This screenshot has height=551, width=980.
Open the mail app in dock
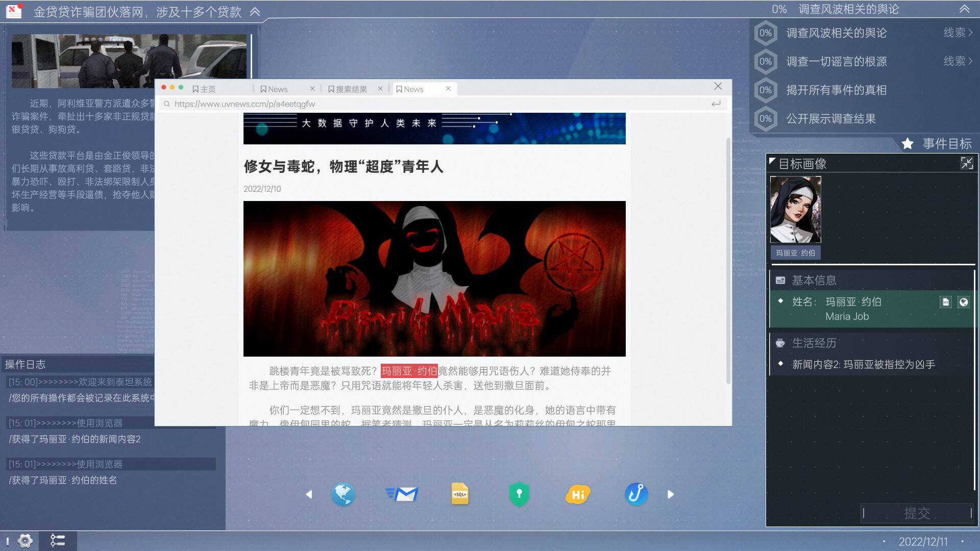coord(402,494)
